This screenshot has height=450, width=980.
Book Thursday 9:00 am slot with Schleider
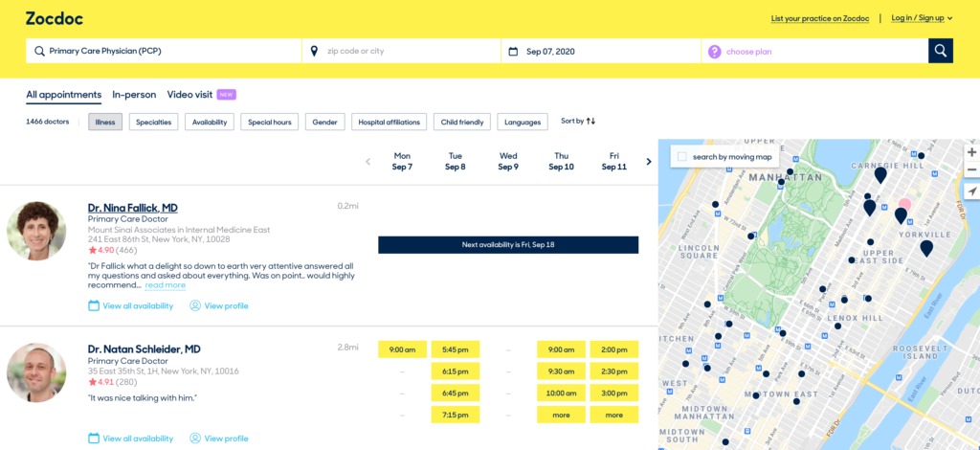[x=561, y=349]
